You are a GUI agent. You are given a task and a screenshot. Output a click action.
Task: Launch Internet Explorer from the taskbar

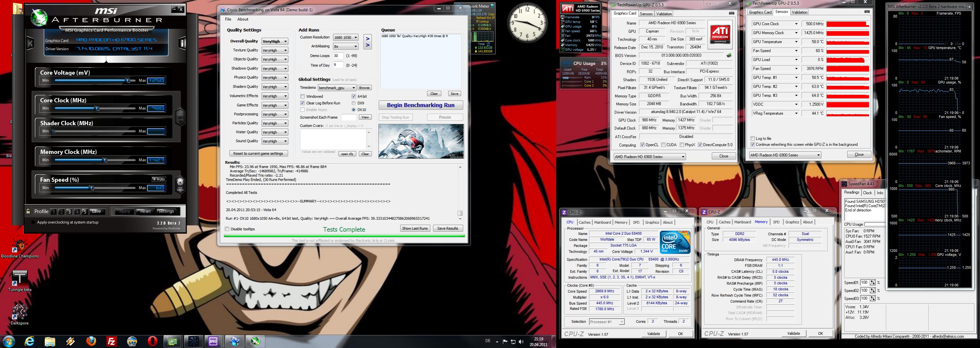pos(30,341)
